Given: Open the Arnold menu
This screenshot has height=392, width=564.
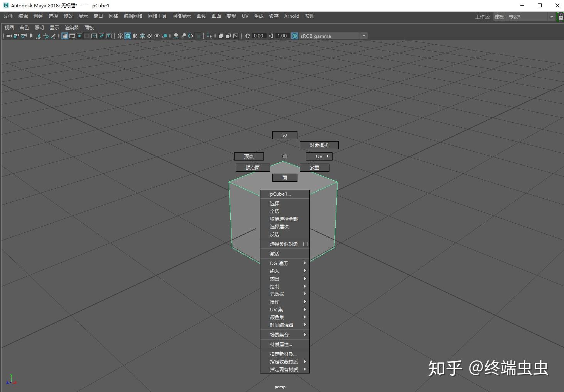Looking at the screenshot, I should coord(292,16).
